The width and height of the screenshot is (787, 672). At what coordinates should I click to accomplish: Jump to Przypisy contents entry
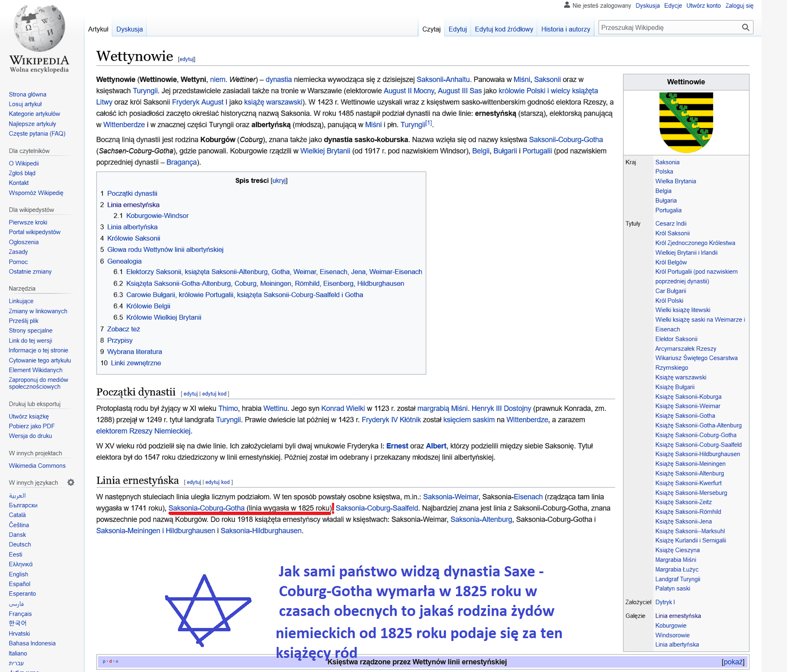(120, 340)
